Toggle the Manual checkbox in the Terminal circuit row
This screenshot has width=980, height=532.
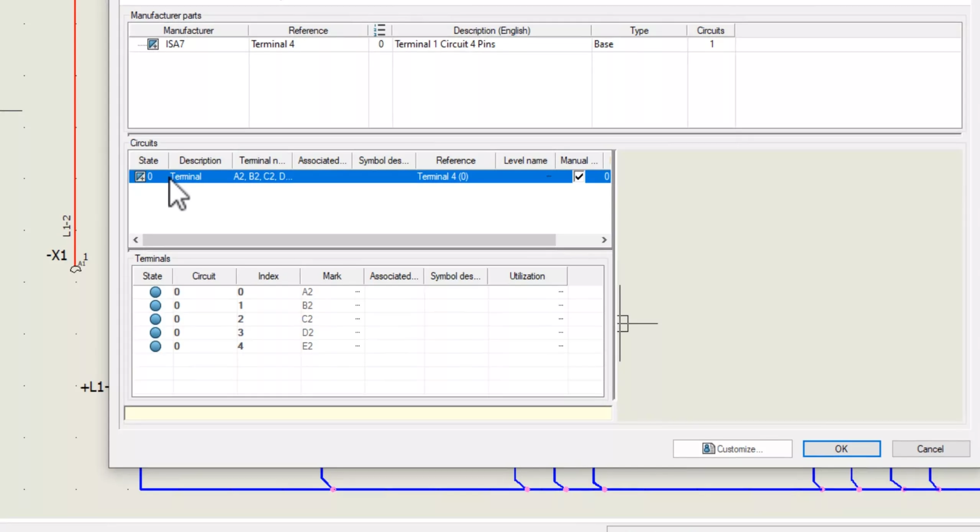(x=579, y=177)
